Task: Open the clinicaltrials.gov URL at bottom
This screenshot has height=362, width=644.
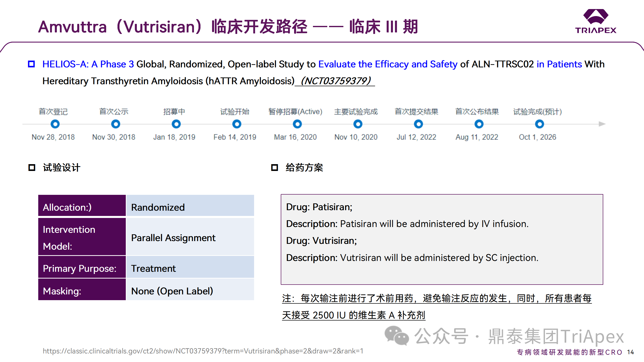Action: point(203,351)
